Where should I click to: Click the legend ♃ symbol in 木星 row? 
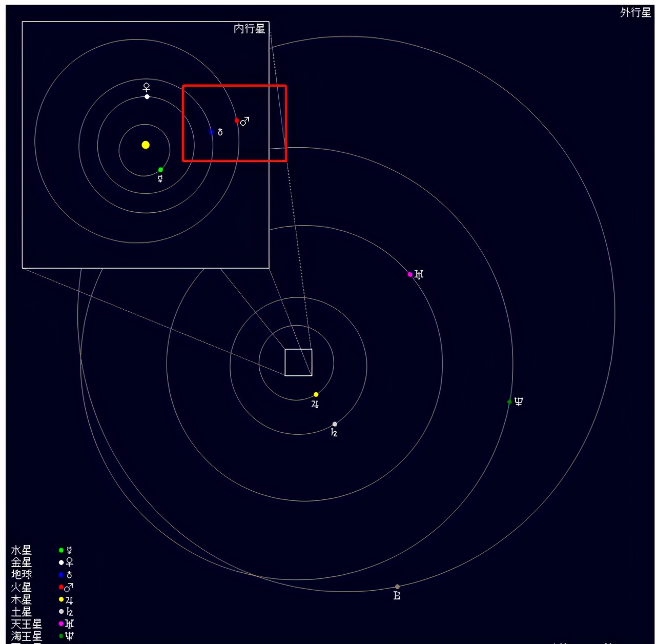tap(69, 599)
